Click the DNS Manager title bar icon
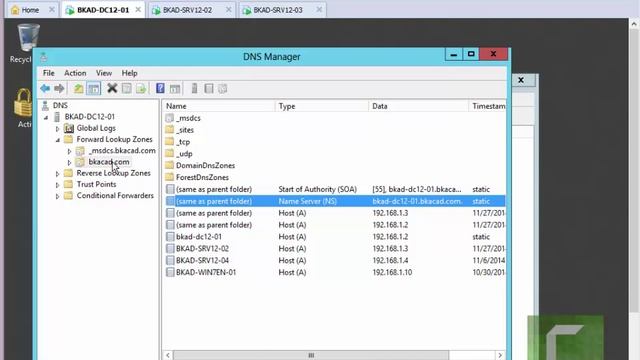 click(44, 57)
